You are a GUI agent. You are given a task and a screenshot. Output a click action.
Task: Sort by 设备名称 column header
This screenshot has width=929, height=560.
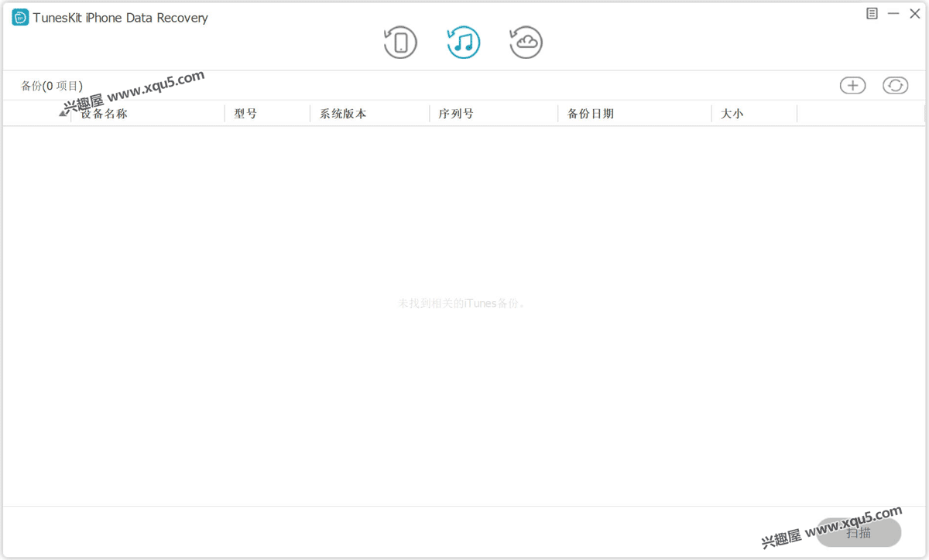click(148, 114)
